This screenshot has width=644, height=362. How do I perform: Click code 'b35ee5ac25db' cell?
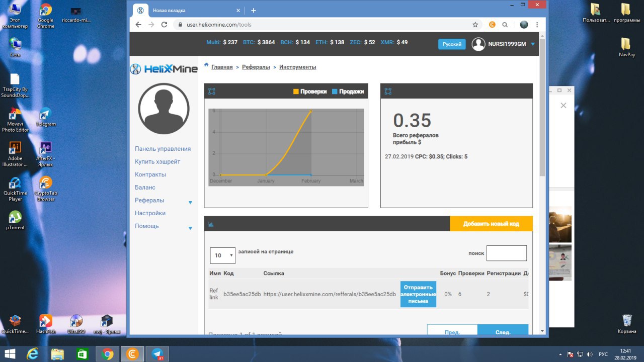[x=242, y=294]
